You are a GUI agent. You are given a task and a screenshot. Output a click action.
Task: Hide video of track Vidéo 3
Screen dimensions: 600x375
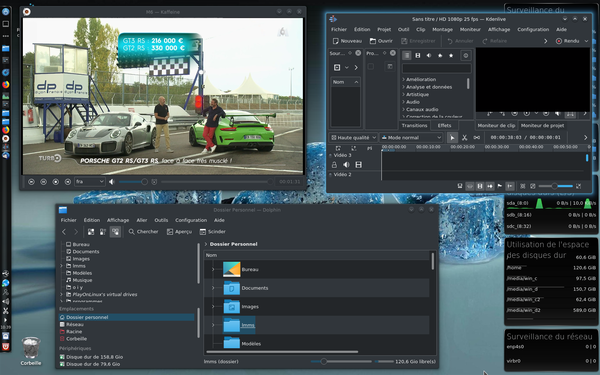(359, 165)
